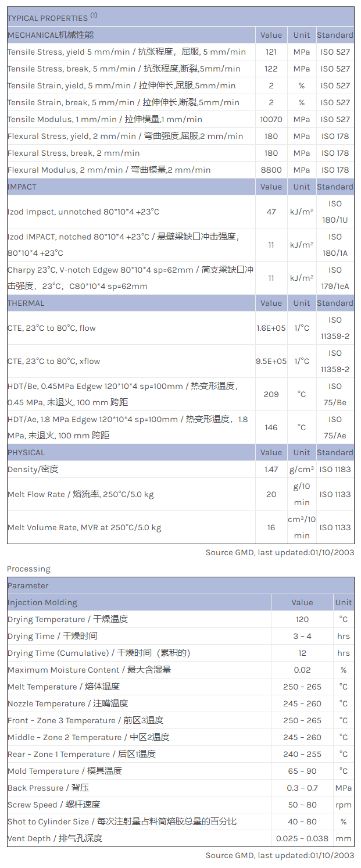
Task: Select the Mold Temperature row label
Action: [x=65, y=771]
